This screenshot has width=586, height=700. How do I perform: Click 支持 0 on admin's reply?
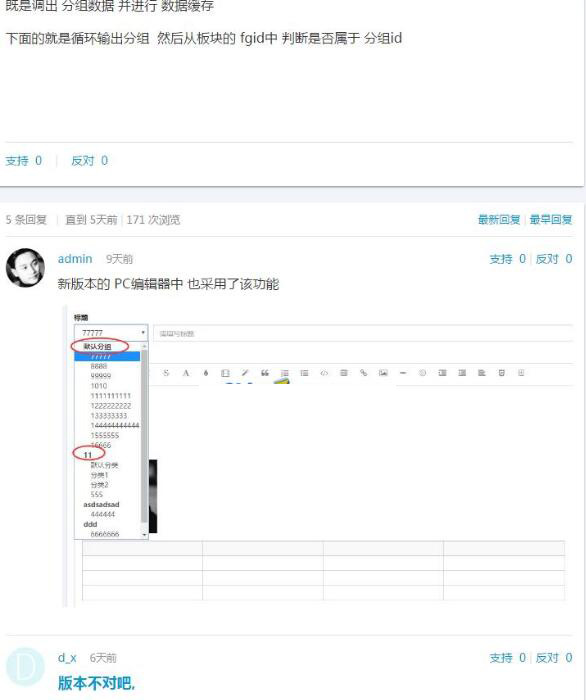507,259
